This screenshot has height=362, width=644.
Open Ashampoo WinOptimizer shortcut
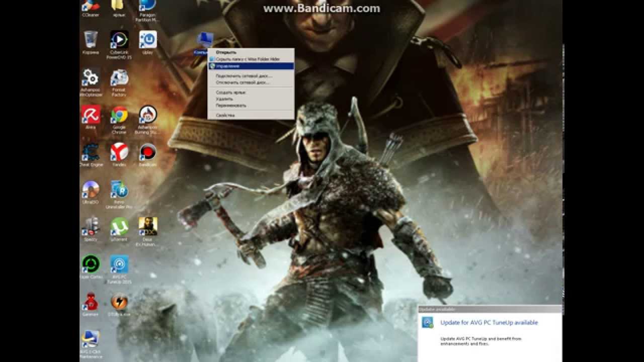coord(91,82)
